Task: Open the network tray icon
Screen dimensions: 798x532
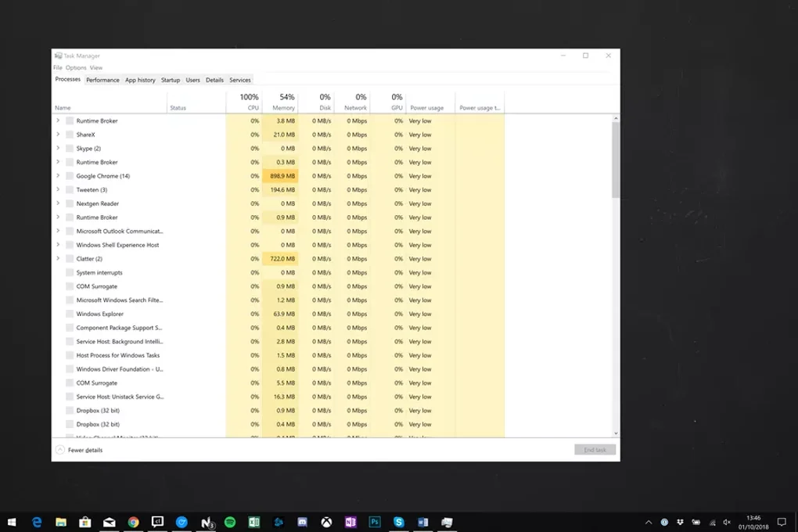Action: [712, 522]
